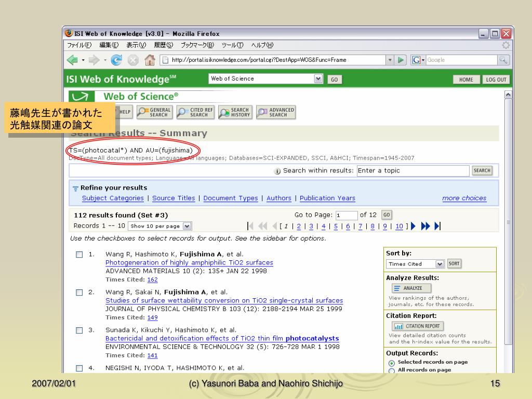This screenshot has width=532, height=399.
Task: Open the 表示(V) menu
Action: 136,45
